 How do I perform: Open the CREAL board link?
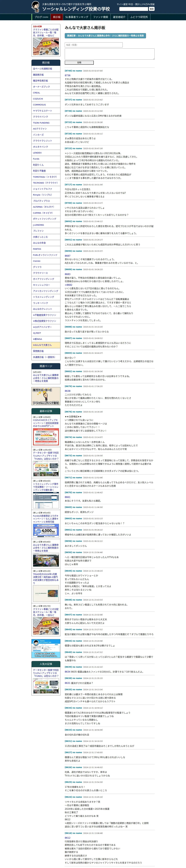tap(46, 93)
